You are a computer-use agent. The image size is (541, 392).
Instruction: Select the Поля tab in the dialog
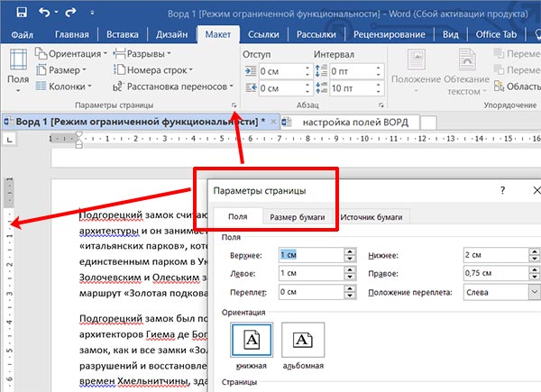238,217
